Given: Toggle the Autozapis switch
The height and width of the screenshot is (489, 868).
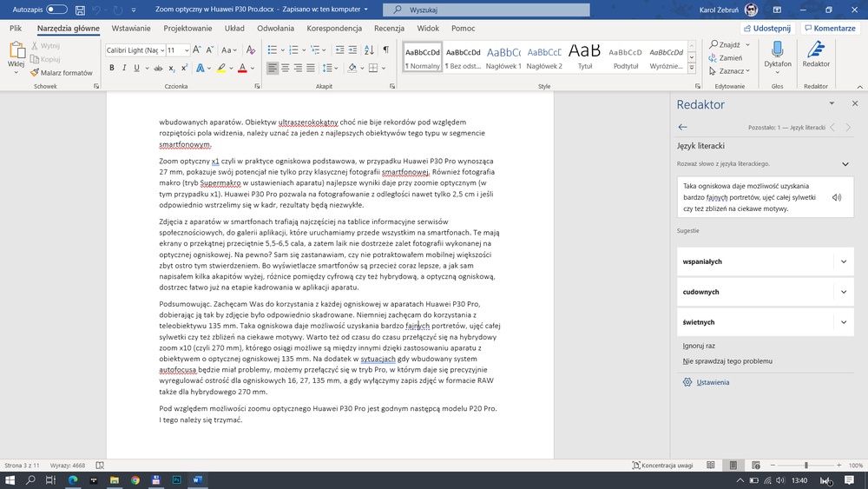Looking at the screenshot, I should click(56, 10).
